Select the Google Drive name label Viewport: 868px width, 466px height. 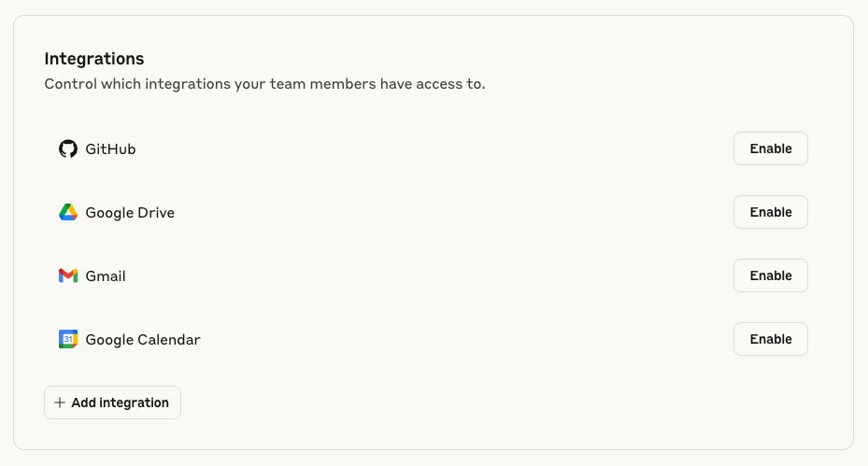(x=130, y=213)
